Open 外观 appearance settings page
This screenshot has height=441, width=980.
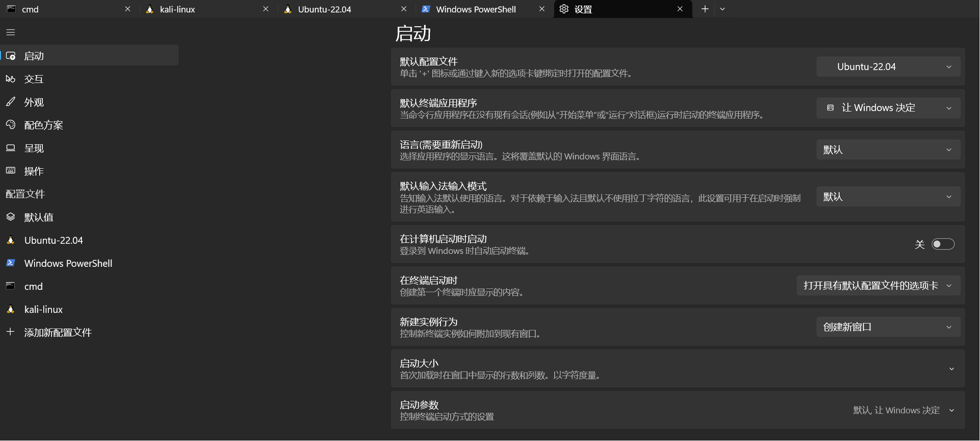coord(89,102)
